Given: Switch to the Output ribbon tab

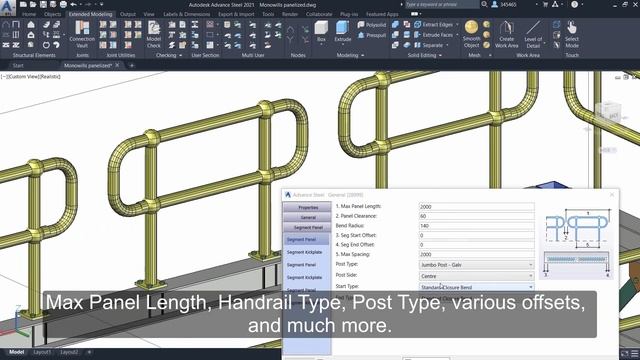Looking at the screenshot, I should coord(128,14).
